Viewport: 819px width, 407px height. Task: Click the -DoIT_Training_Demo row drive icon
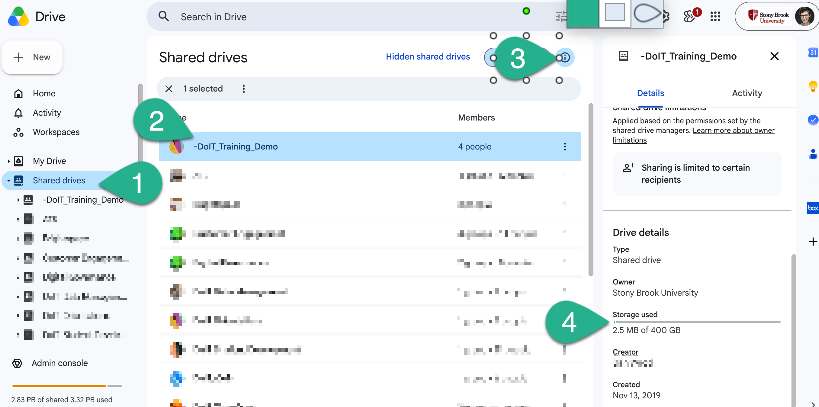point(177,147)
